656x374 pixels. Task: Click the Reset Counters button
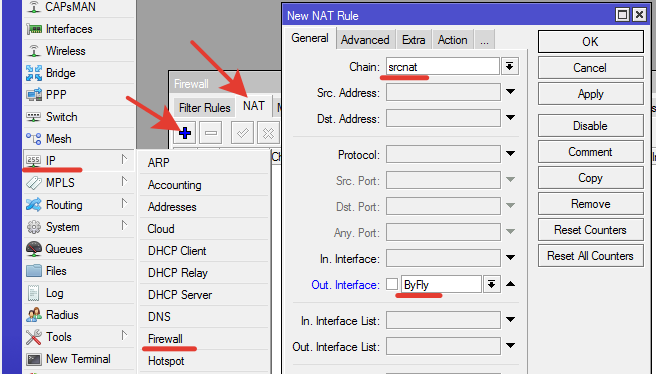click(591, 230)
